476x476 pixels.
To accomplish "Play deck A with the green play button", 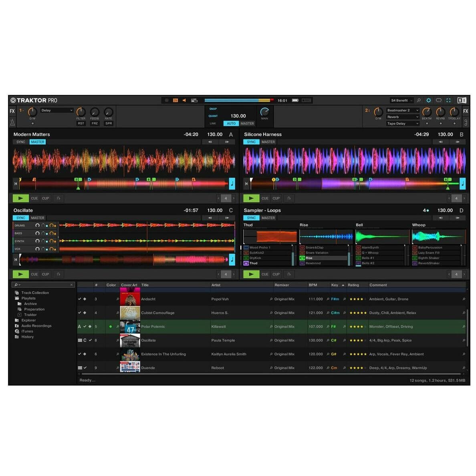I will (x=21, y=198).
